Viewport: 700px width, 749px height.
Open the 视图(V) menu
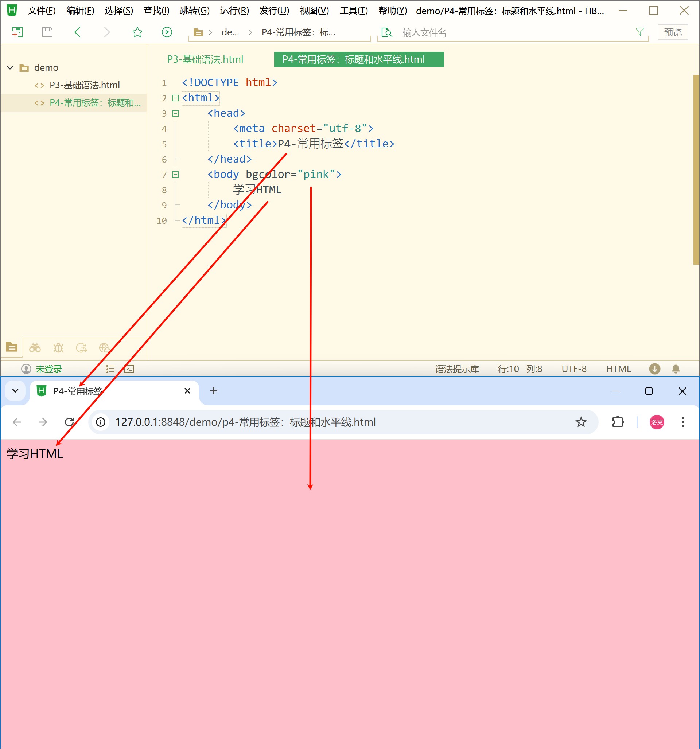(314, 11)
